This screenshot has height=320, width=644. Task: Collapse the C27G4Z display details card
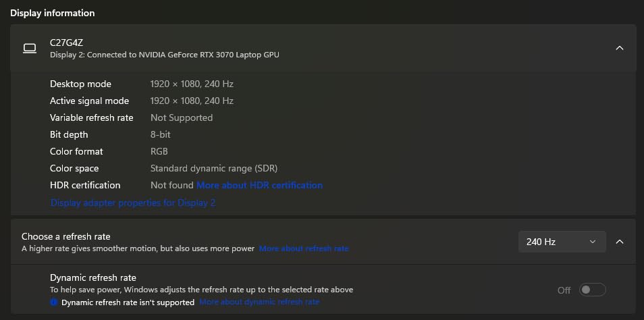tap(619, 48)
